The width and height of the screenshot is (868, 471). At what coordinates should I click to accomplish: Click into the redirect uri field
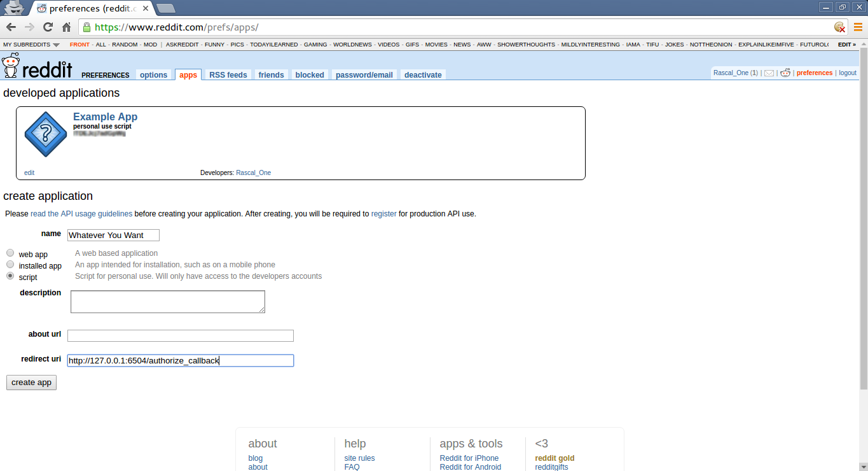pos(181,360)
